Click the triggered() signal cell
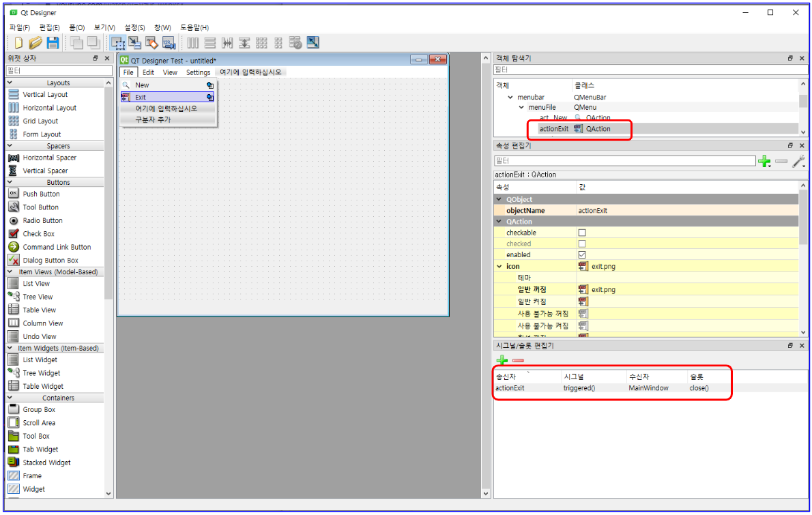The width and height of the screenshot is (812, 515). point(579,388)
